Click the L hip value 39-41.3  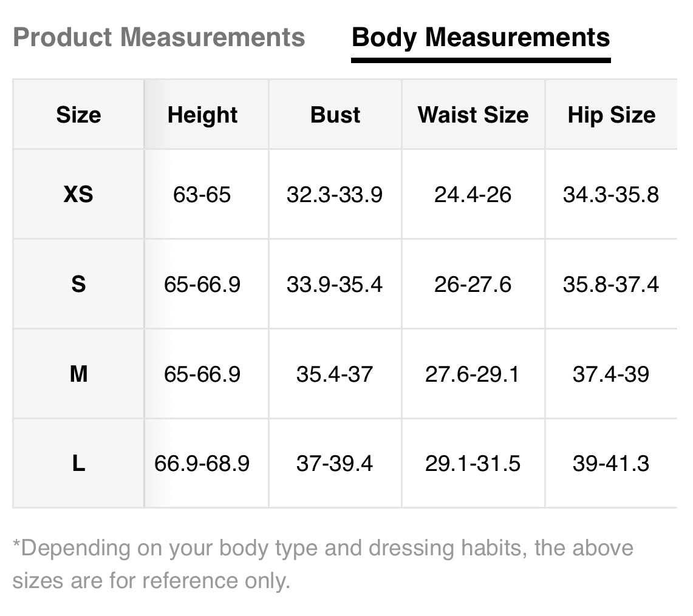point(610,464)
